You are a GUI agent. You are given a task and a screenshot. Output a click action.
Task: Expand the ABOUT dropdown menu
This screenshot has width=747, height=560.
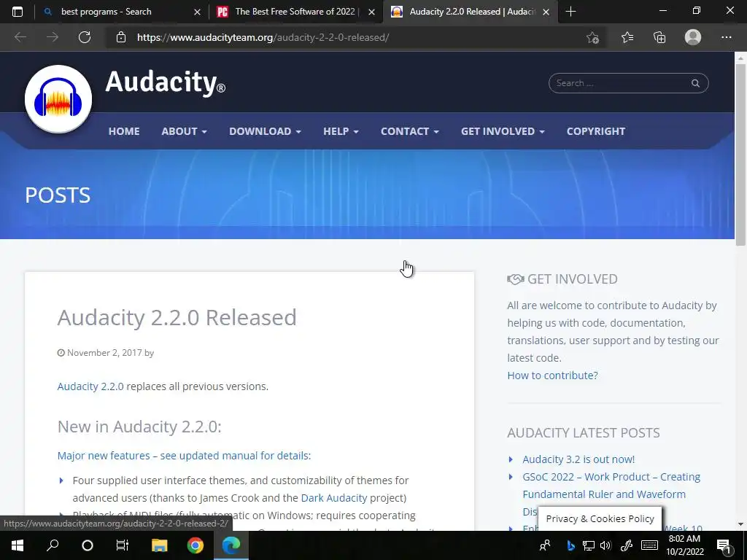tap(184, 131)
